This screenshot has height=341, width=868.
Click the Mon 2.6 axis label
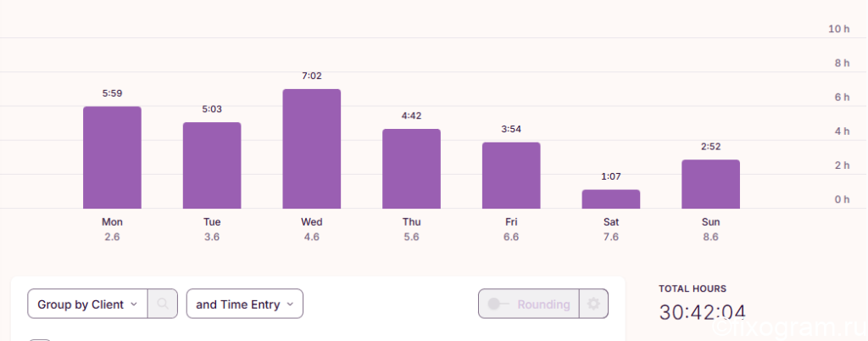point(113,229)
